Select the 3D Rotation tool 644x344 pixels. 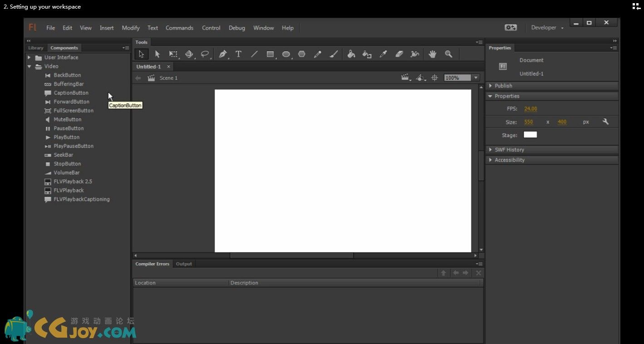tap(189, 54)
